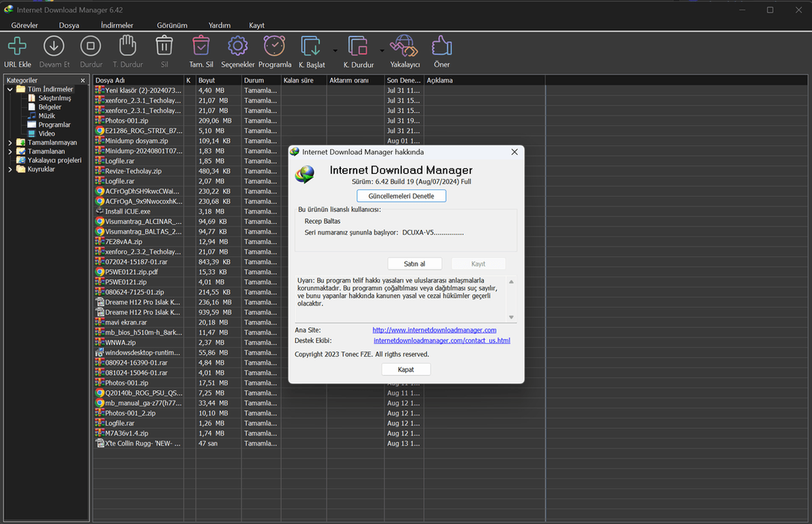Expand the Tamamlanan category
This screenshot has width=812, height=524.
[10, 151]
